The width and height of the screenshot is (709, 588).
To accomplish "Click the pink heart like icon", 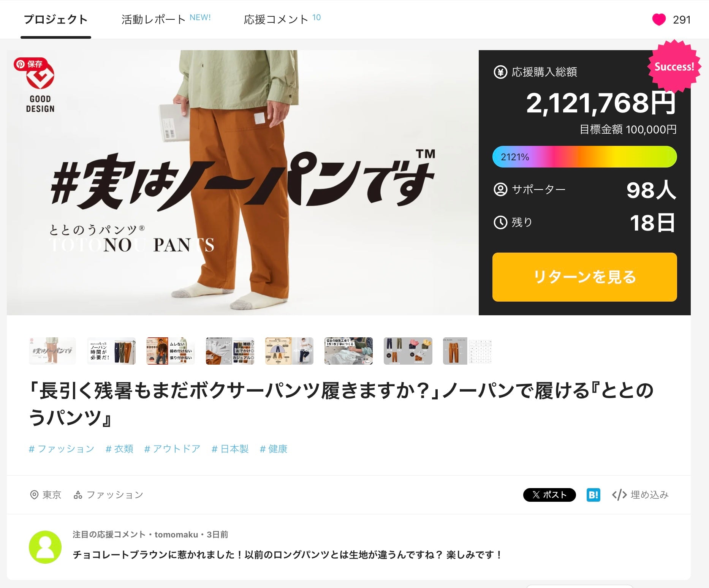I will pyautogui.click(x=659, y=20).
